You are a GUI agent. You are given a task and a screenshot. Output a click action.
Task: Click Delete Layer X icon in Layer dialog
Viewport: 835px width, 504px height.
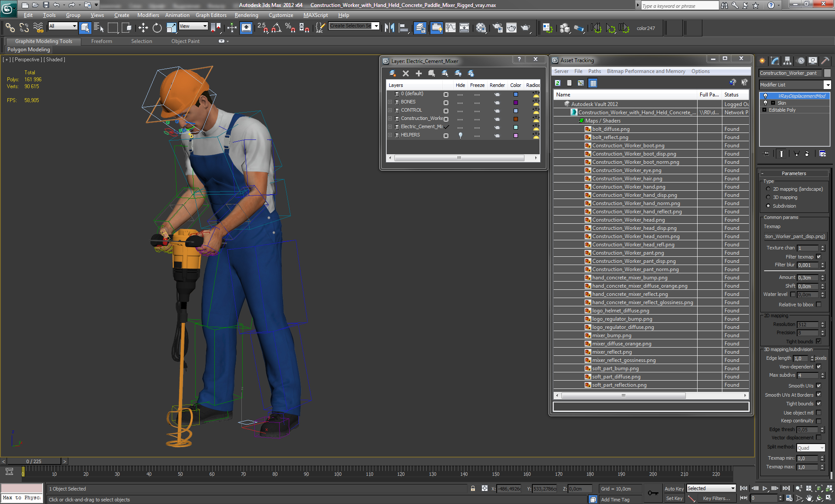pos(406,73)
